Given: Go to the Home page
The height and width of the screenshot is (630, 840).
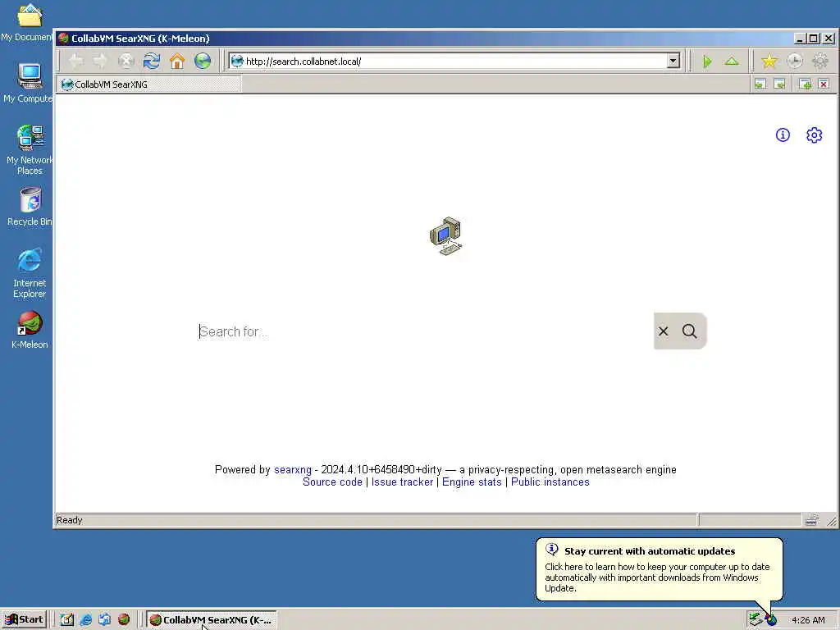Looking at the screenshot, I should click(x=177, y=61).
